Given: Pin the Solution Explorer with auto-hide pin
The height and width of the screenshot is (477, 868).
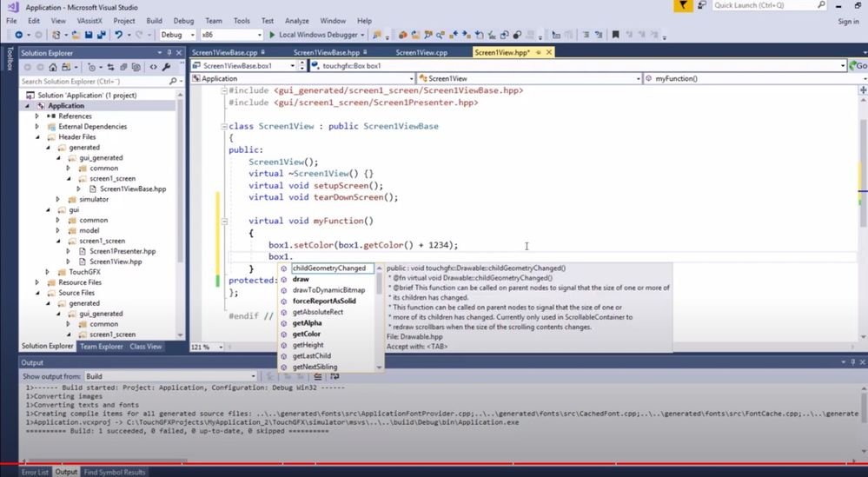Looking at the screenshot, I should tap(169, 53).
